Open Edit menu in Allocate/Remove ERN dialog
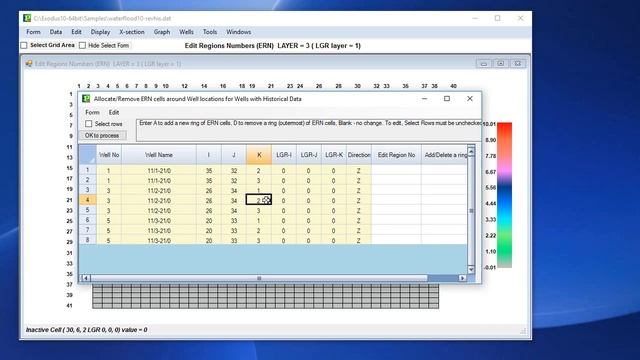This screenshot has height=360, width=640. coord(114,112)
